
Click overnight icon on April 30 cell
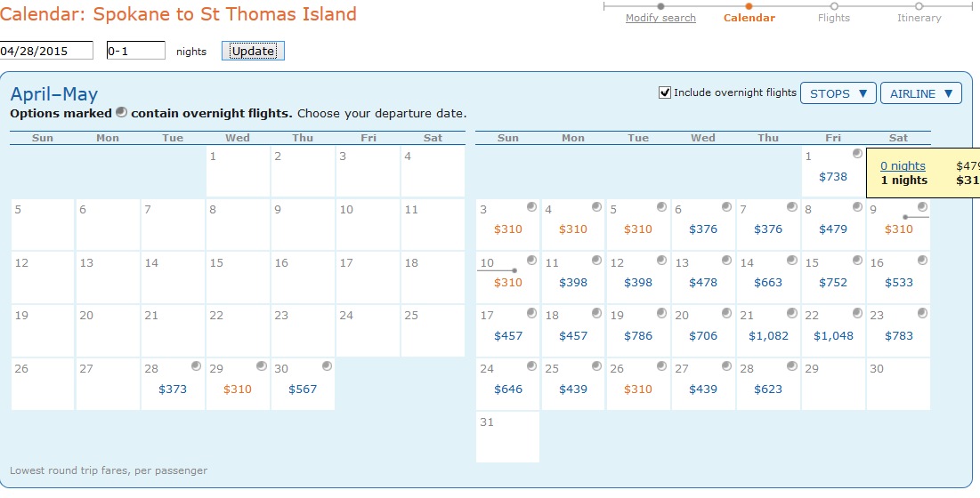[327, 366]
